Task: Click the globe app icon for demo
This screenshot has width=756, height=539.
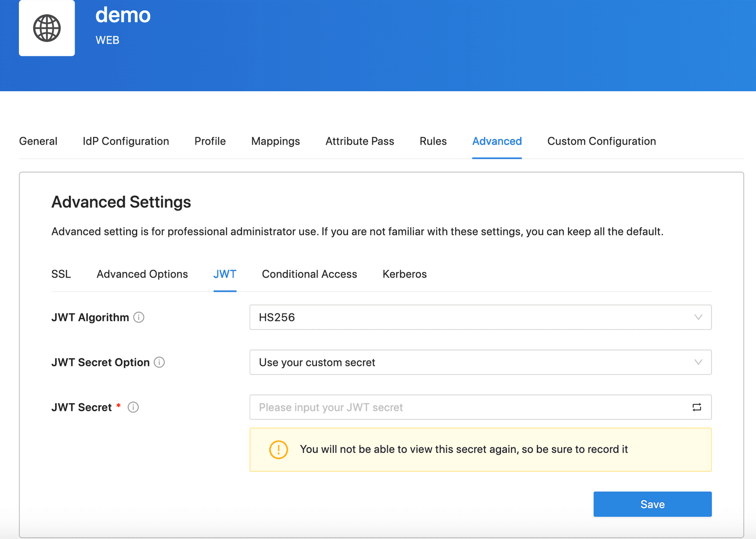Action: tap(47, 28)
